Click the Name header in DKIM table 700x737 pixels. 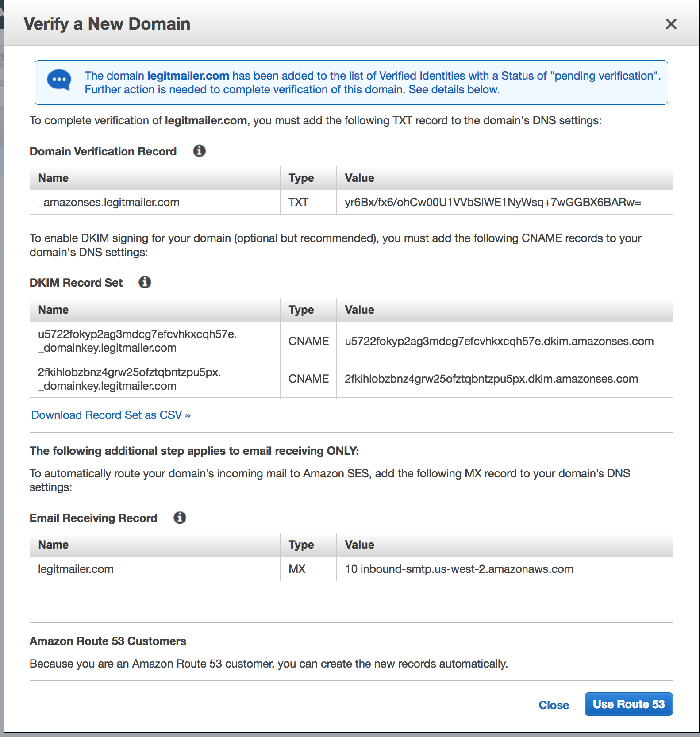click(x=54, y=310)
